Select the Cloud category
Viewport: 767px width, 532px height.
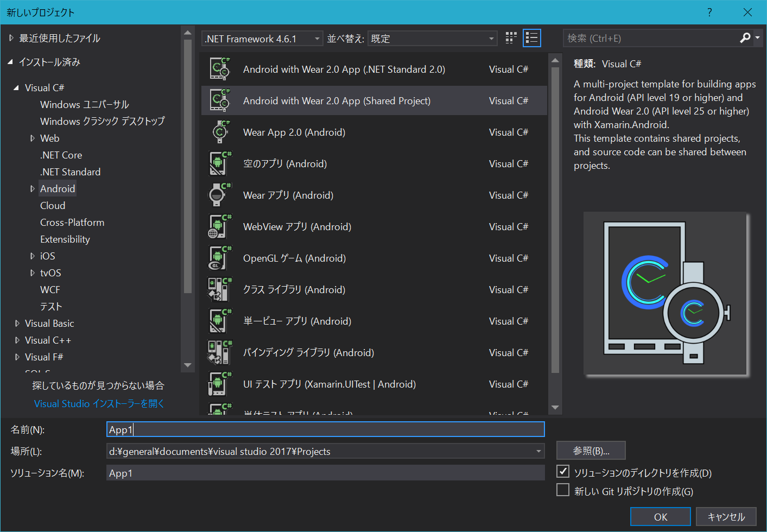[x=53, y=205]
